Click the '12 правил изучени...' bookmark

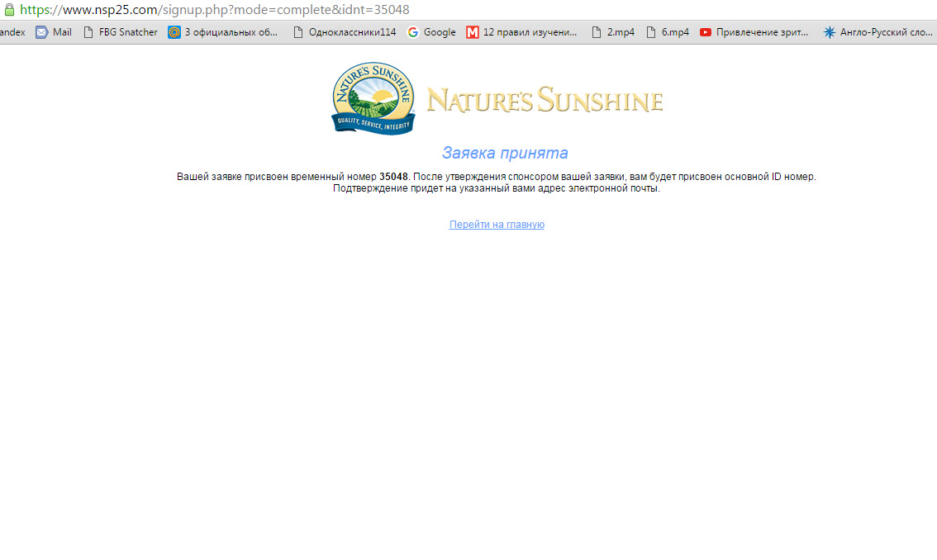click(x=522, y=32)
